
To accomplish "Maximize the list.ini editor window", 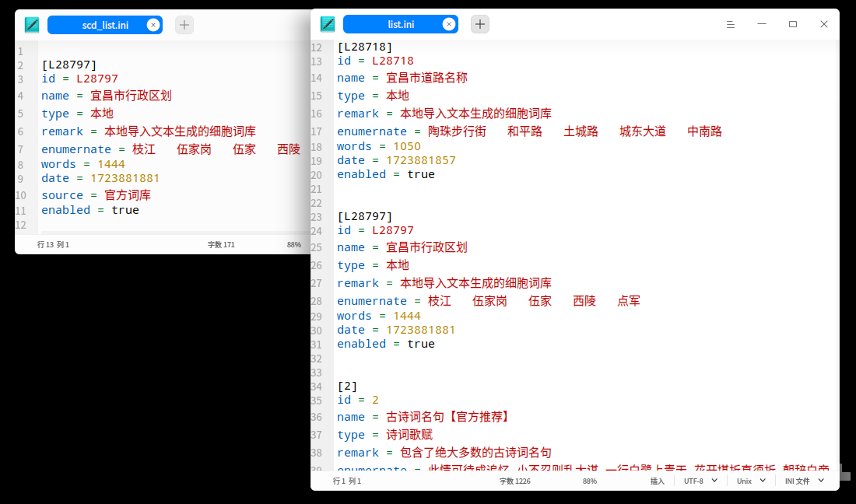I will [793, 24].
